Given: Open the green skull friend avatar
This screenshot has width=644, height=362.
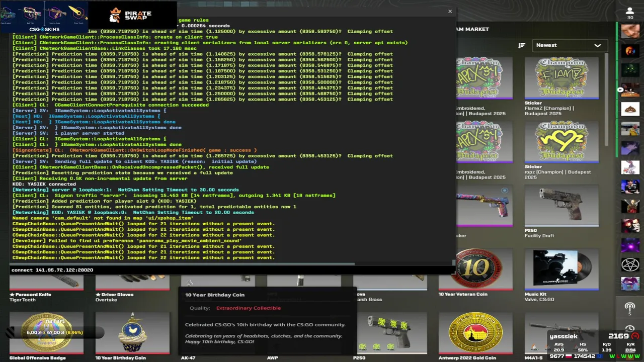Looking at the screenshot, I should (630, 70).
